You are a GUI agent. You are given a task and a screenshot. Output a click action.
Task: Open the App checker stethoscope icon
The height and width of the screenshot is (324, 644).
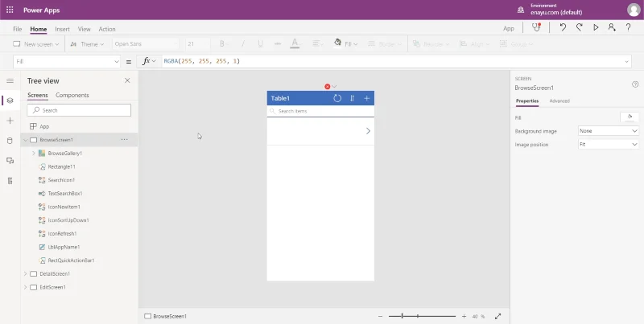[536, 27]
